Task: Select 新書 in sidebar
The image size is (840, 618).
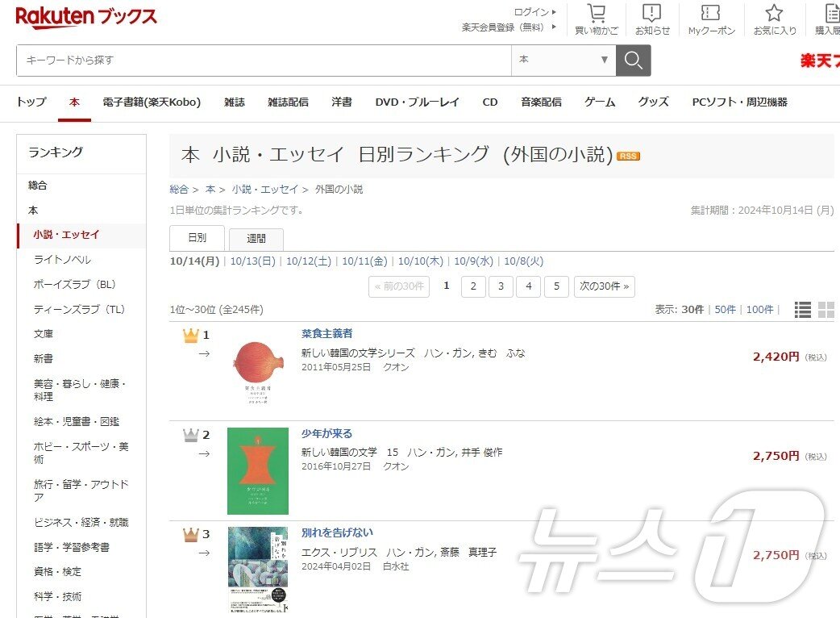Action: (44, 358)
